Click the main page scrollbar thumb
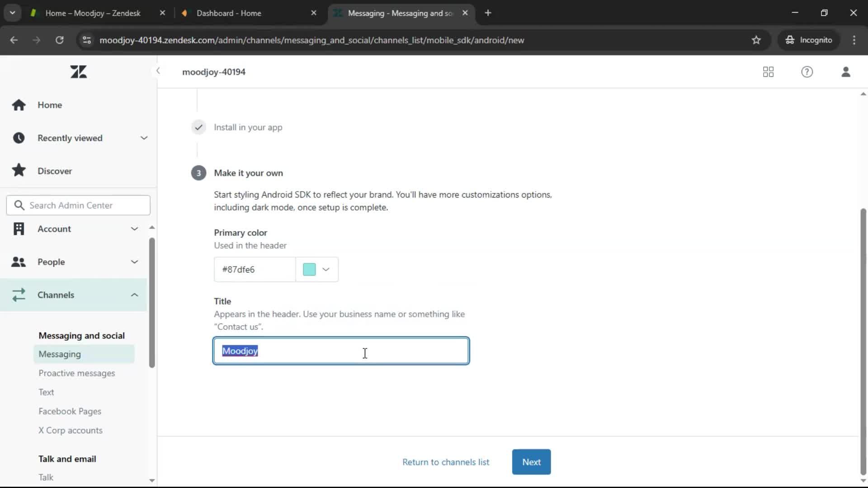This screenshot has height=488, width=868. (863, 341)
